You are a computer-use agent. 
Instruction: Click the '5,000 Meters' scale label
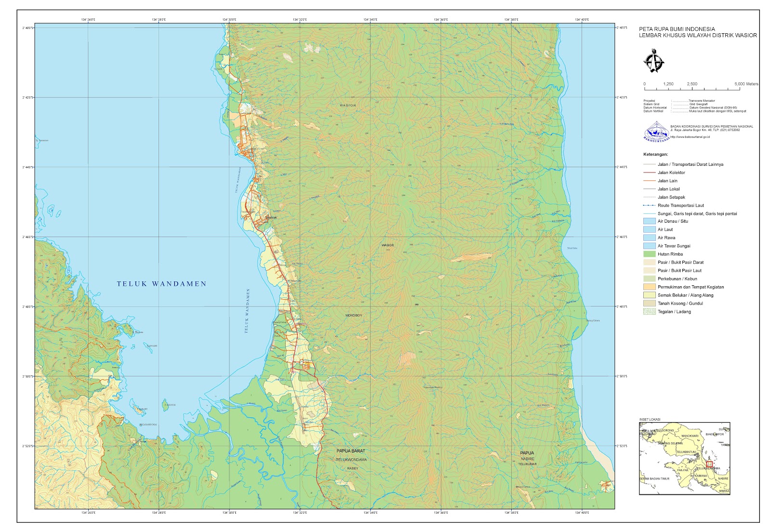[746, 84]
